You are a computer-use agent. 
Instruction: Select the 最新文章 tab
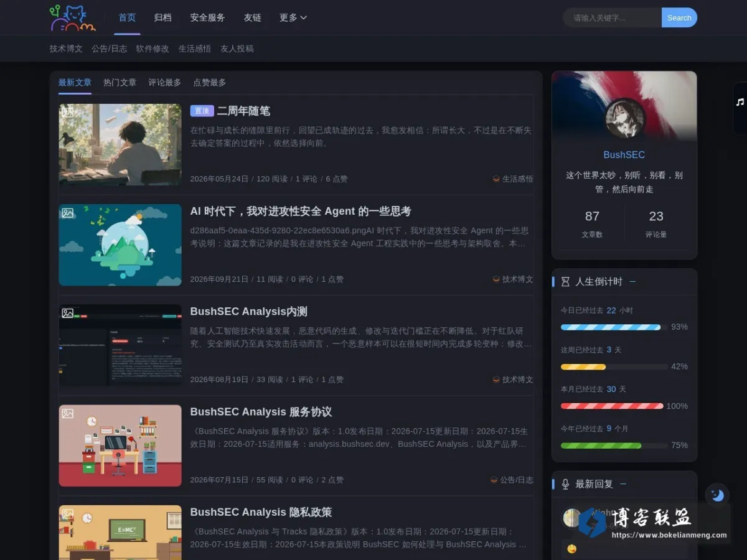[x=75, y=83]
